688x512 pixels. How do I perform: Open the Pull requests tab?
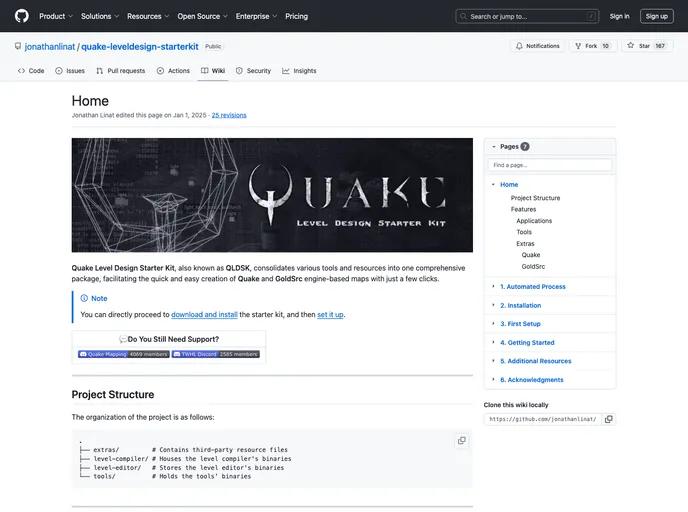(x=120, y=71)
